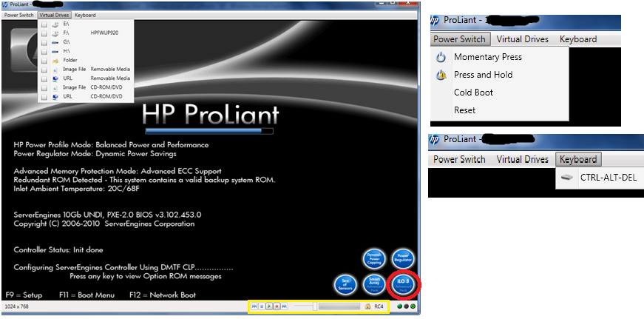Viewport: 644px width, 319px height.
Task: Tick the F:\ HPFWUP920 drive checkbox
Action: point(44,33)
